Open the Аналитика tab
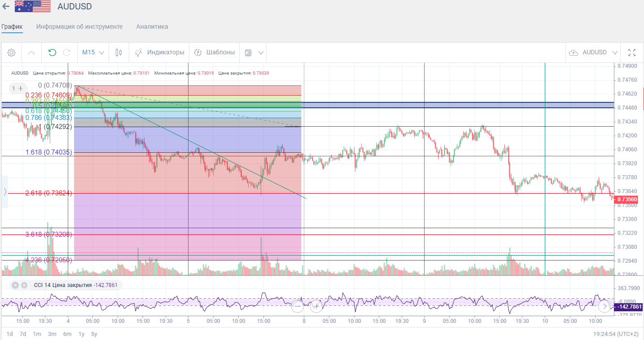Screen dimensions: 644x340 click(x=152, y=27)
